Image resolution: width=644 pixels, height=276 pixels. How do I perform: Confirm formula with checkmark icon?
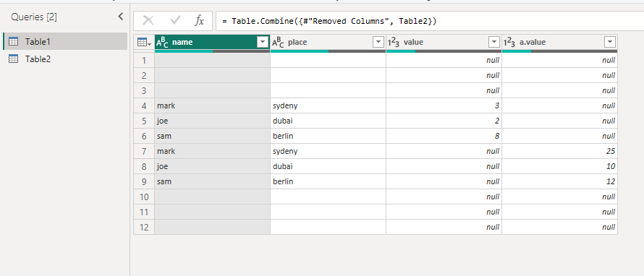point(175,20)
